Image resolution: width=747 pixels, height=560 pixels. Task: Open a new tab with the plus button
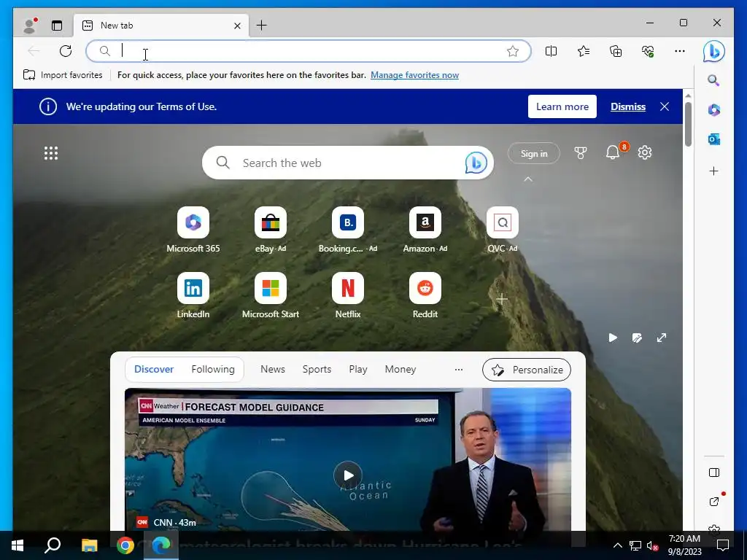(x=262, y=26)
